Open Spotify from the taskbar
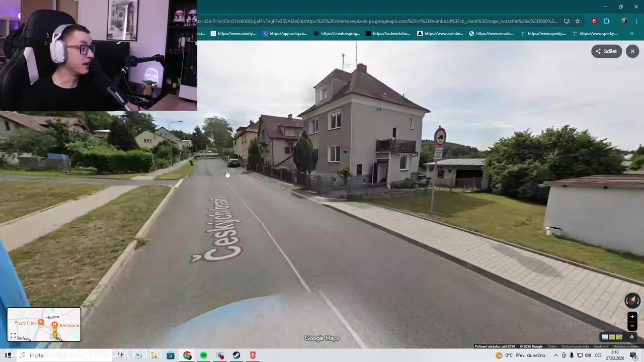Image resolution: width=644 pixels, height=362 pixels. (x=203, y=355)
